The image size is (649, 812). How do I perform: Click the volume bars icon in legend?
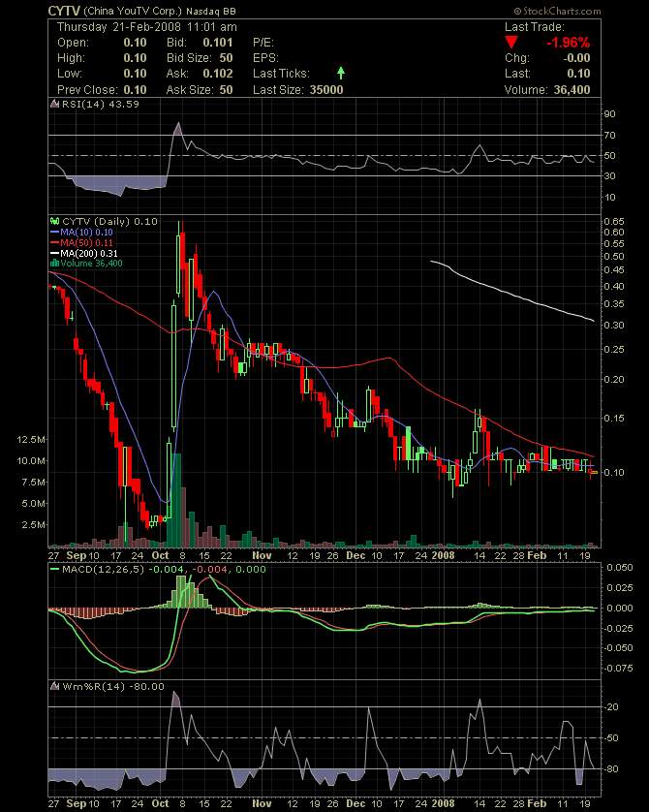click(54, 263)
